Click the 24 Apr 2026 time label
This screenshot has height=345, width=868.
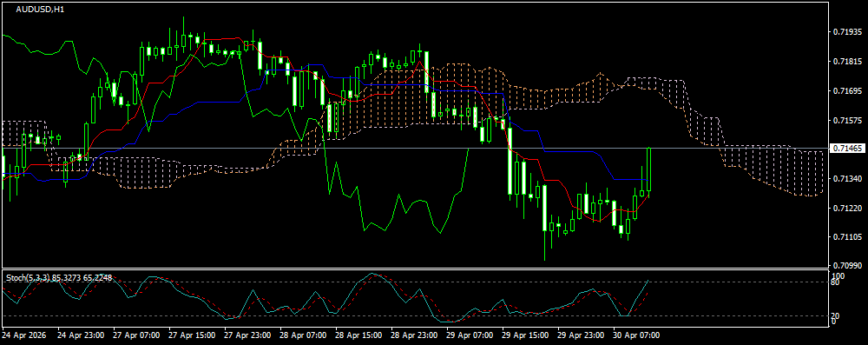23,335
